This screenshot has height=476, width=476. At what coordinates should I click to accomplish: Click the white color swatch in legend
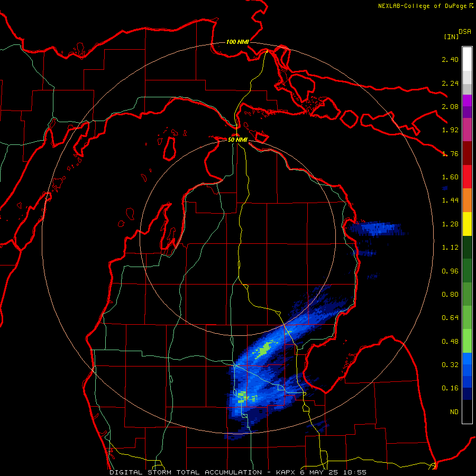pos(467,59)
